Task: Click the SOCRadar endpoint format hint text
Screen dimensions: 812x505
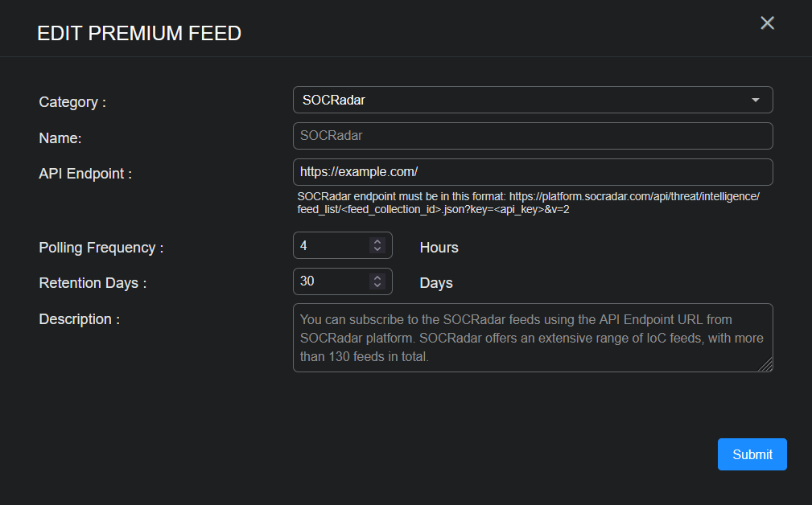Action: (x=527, y=203)
